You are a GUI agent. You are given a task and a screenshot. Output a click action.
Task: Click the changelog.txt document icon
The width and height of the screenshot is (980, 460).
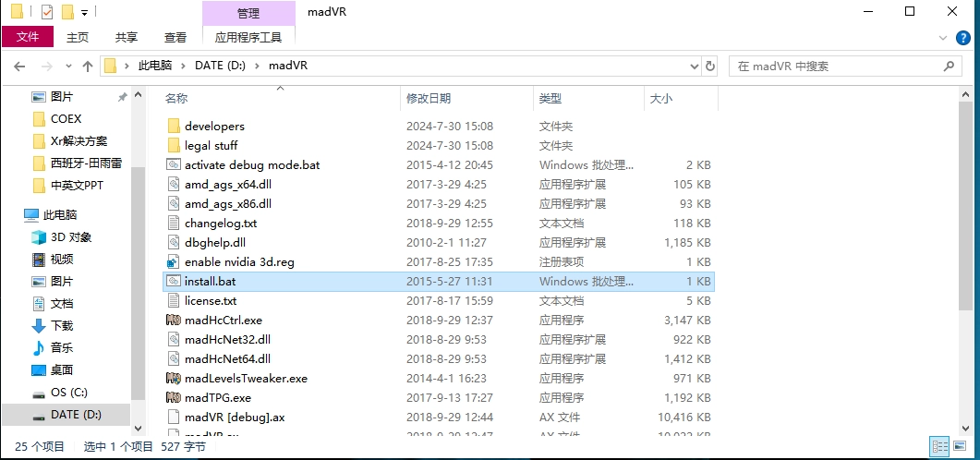click(x=174, y=224)
